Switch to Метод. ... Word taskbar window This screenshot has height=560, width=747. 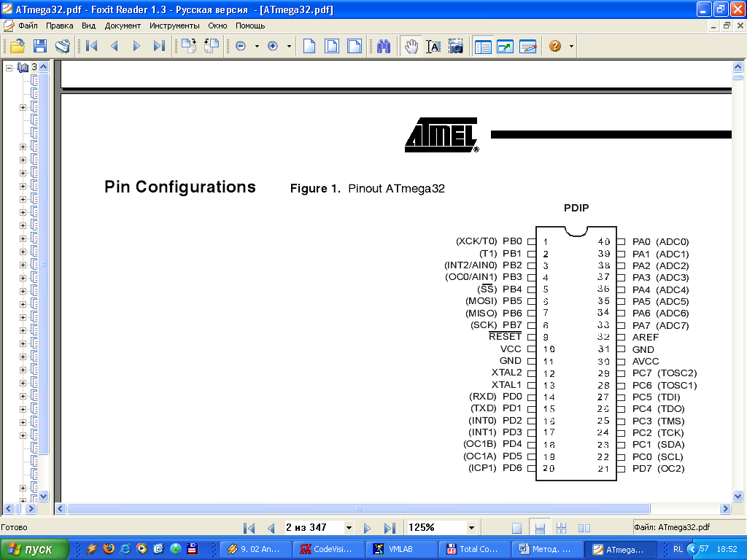tap(546, 549)
